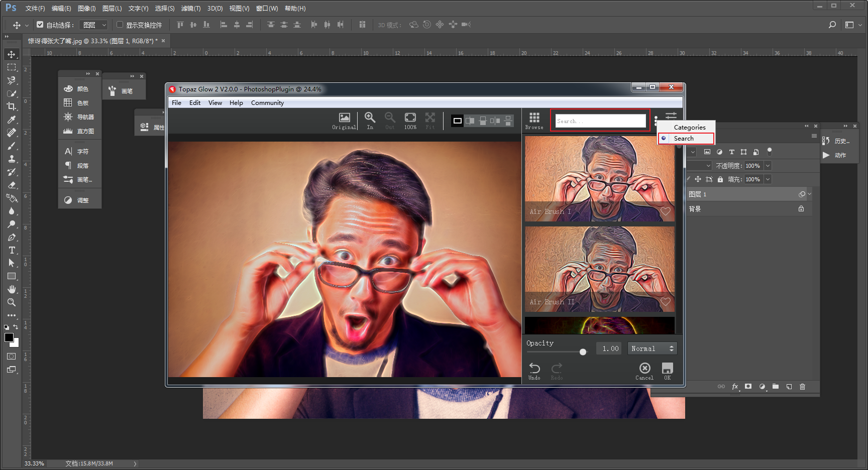Image resolution: width=868 pixels, height=470 pixels.
Task: Open the Topaz View menu
Action: [215, 102]
